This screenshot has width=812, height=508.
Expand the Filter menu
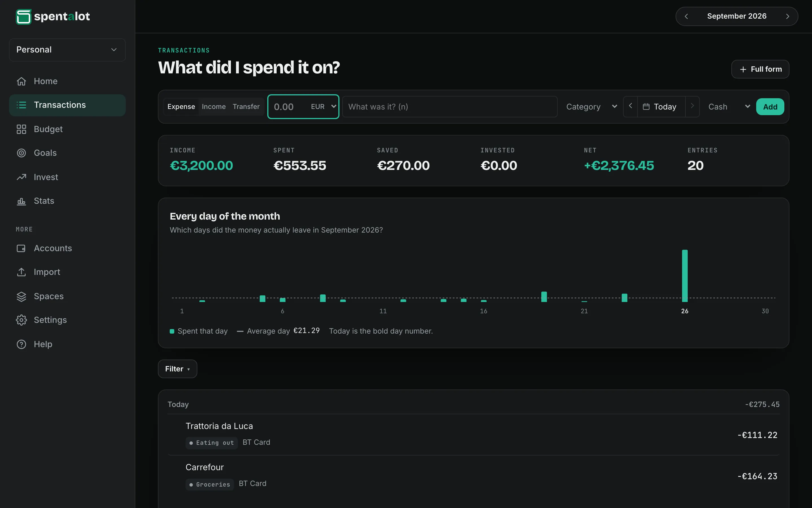click(x=178, y=369)
